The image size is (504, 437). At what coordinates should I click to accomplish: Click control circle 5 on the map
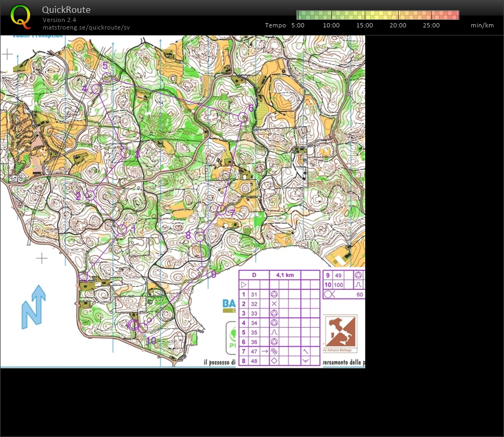tap(107, 78)
